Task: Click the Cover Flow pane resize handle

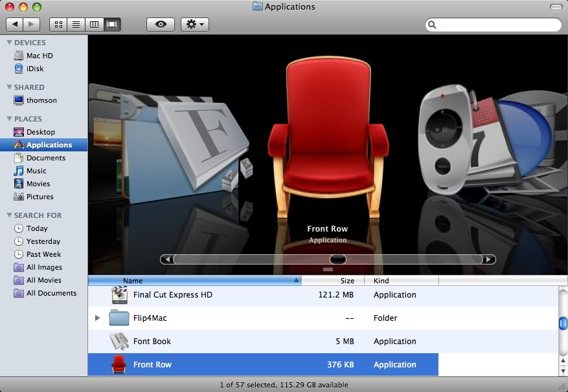Action: pyautogui.click(x=328, y=269)
